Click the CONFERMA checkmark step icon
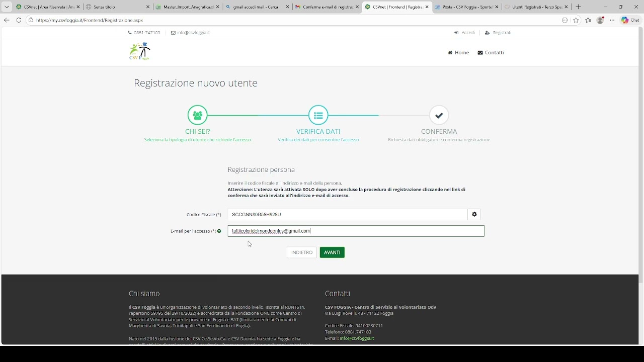644x362 pixels. (x=439, y=115)
